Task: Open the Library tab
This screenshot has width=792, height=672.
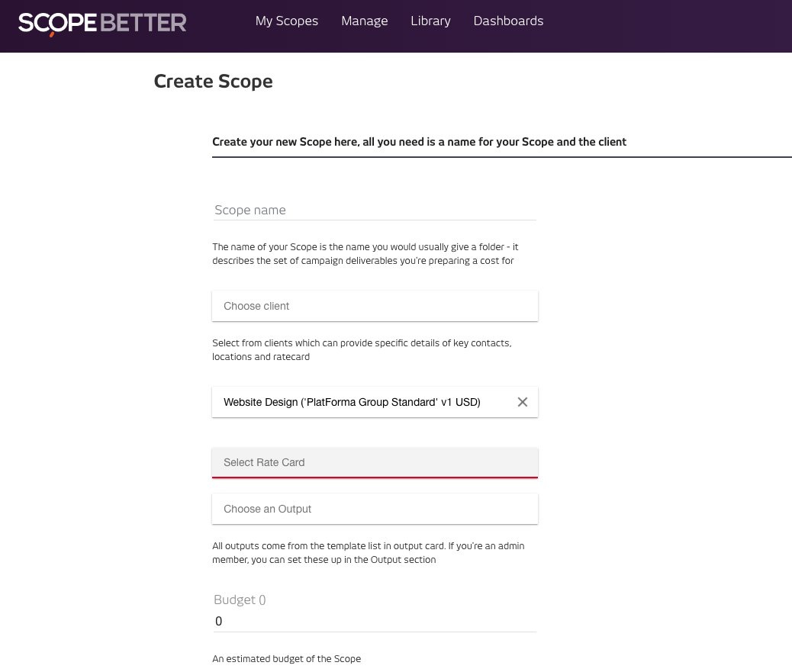Action: point(430,21)
